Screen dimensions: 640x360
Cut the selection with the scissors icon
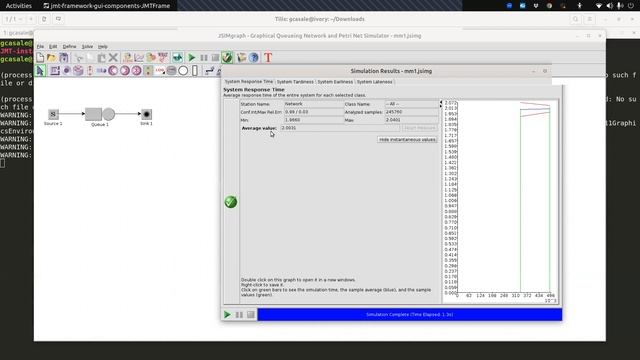click(78, 58)
